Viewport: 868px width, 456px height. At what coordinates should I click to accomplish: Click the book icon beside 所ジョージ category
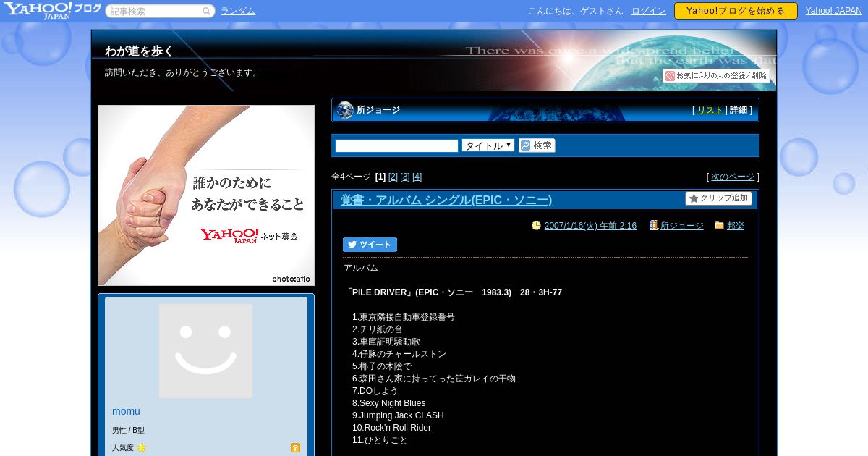pos(653,226)
